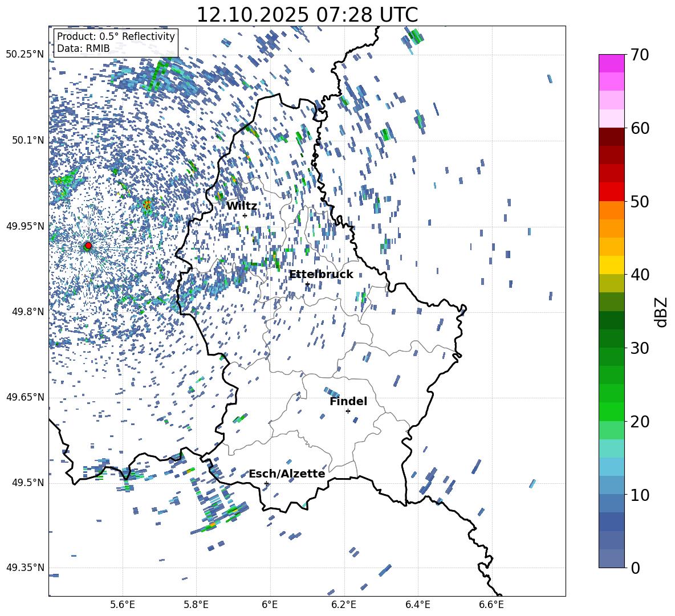Click the latitude label '50.1°N'
675x616 pixels.
tap(27, 140)
